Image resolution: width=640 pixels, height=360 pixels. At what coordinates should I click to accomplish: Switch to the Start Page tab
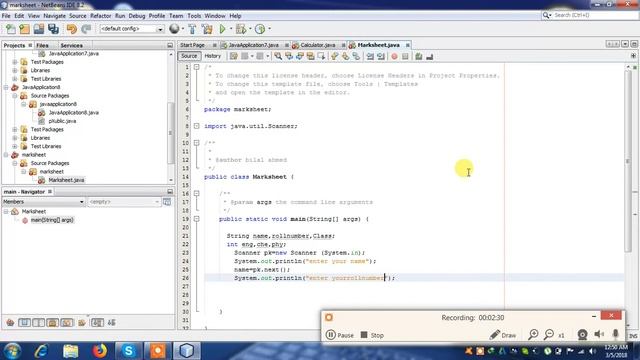tap(192, 45)
